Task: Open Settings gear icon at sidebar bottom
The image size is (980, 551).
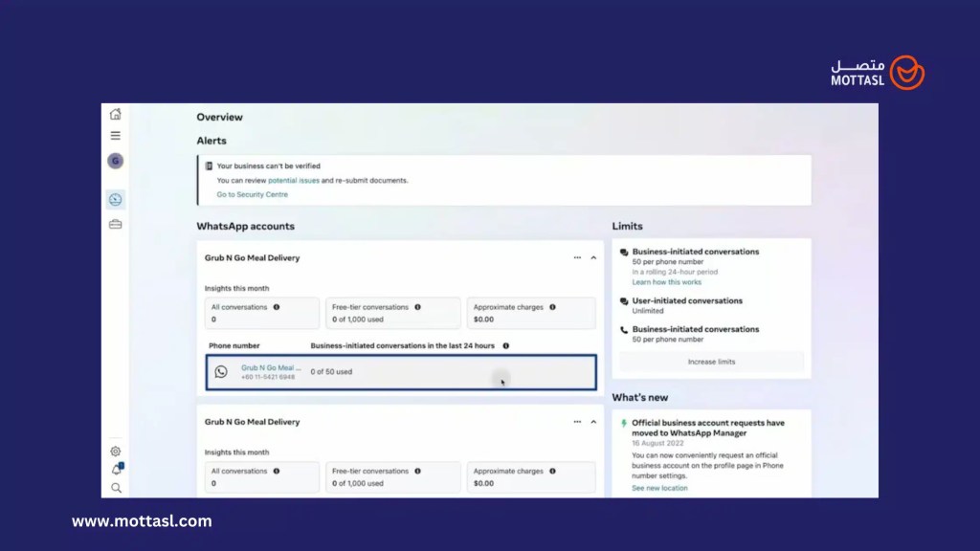Action: pos(116,452)
